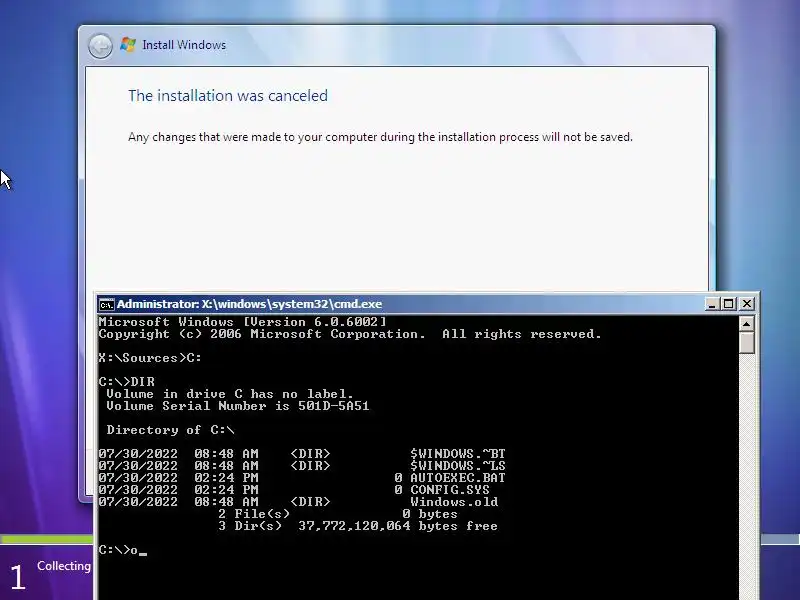Click the Windows flag logo in title bar
The width and height of the screenshot is (800, 600).
[128, 45]
